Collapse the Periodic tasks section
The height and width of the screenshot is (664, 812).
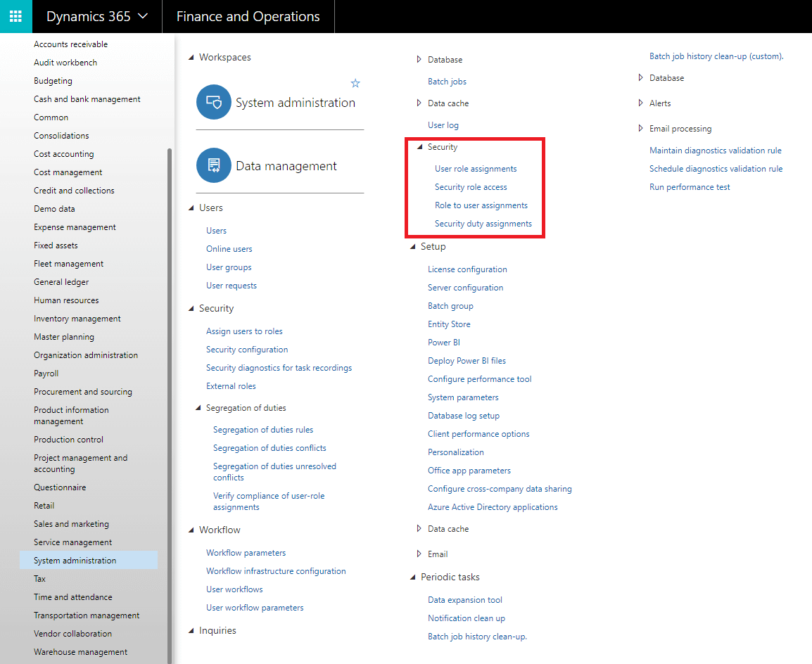(x=413, y=577)
